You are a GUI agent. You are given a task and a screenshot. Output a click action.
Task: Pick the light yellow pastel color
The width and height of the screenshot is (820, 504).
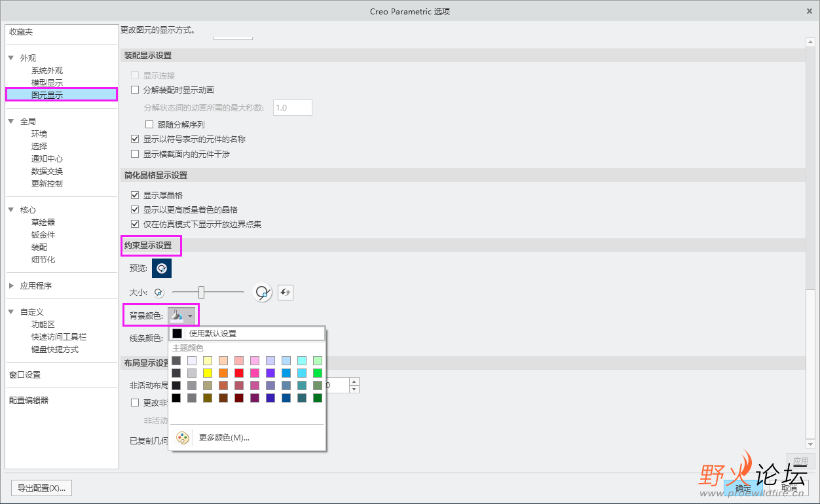coord(208,361)
